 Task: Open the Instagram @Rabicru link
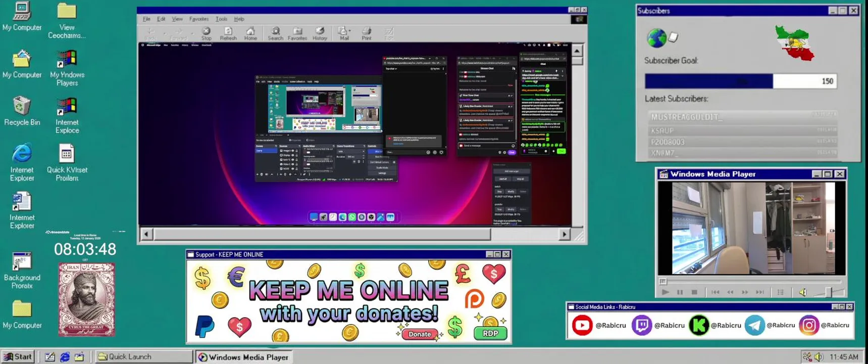(824, 325)
